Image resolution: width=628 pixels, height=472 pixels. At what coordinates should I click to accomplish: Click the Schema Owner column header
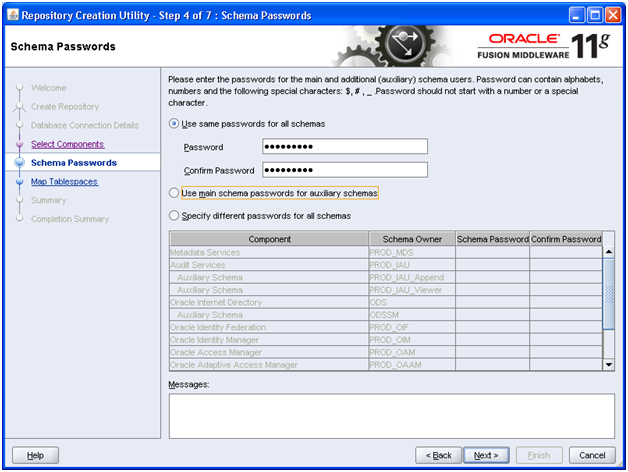[412, 239]
